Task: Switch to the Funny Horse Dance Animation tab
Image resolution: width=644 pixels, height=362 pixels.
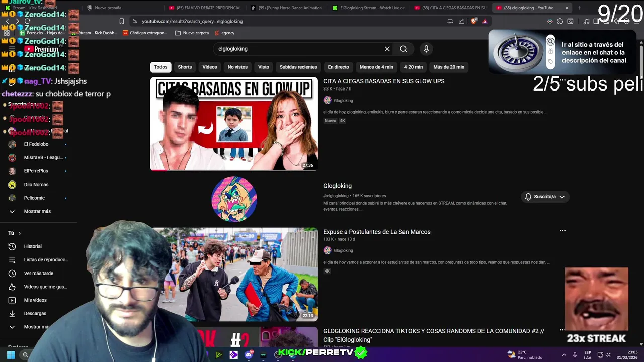Action: 286,8
